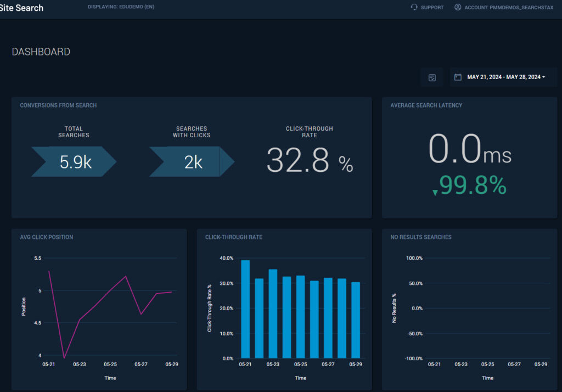
Task: Click the DISPLAYING: EDUDEMO (EN) selector
Action: click(121, 7)
